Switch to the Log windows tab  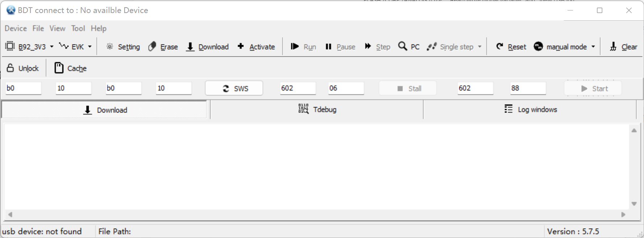click(530, 110)
